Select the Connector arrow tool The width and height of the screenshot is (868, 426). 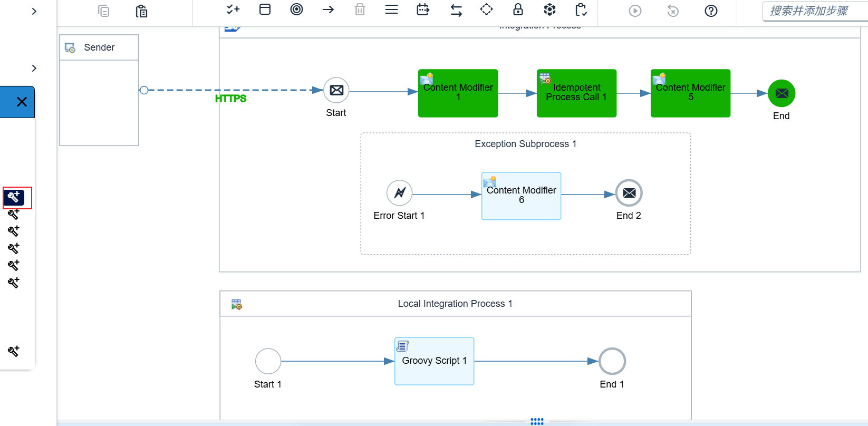click(328, 9)
